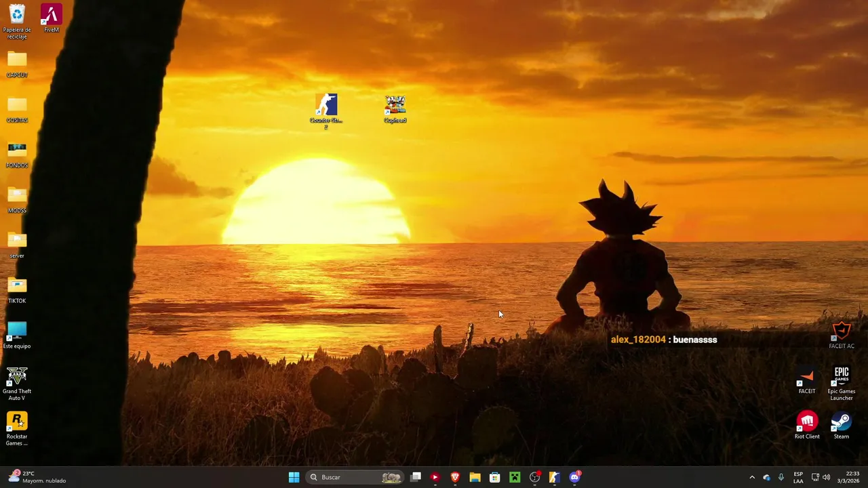Open the ESP LAA language switcher
This screenshot has height=488, width=868.
click(x=798, y=477)
